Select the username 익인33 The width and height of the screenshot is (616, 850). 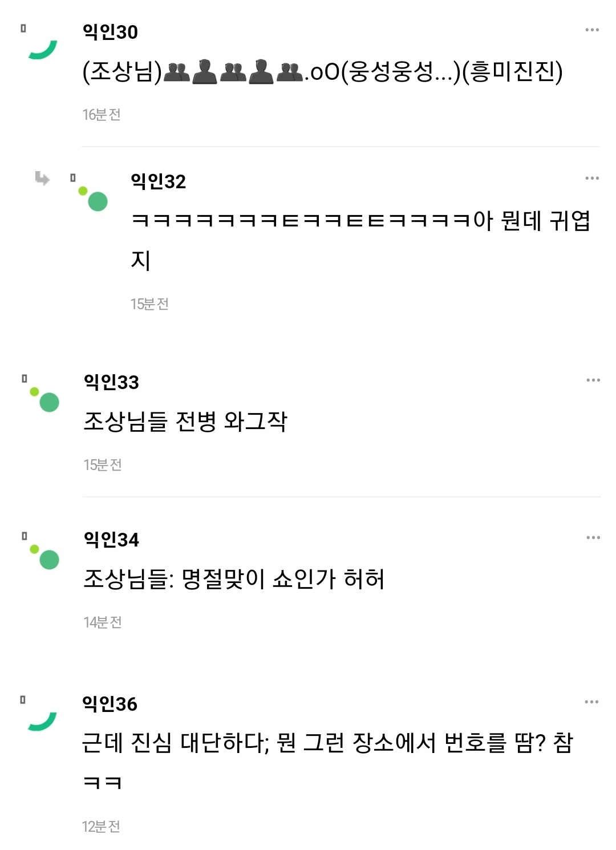coord(111,382)
